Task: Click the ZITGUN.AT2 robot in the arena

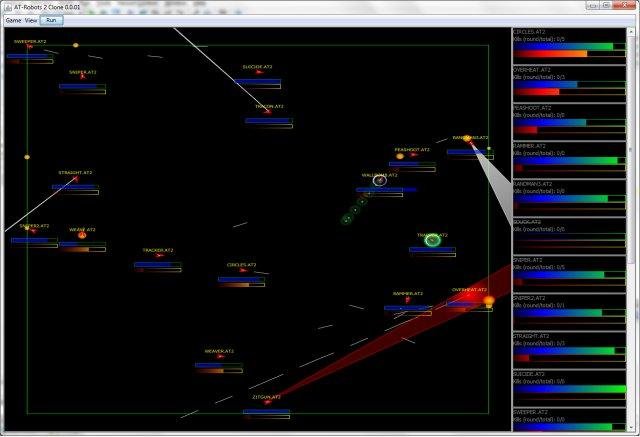Action: pos(267,402)
